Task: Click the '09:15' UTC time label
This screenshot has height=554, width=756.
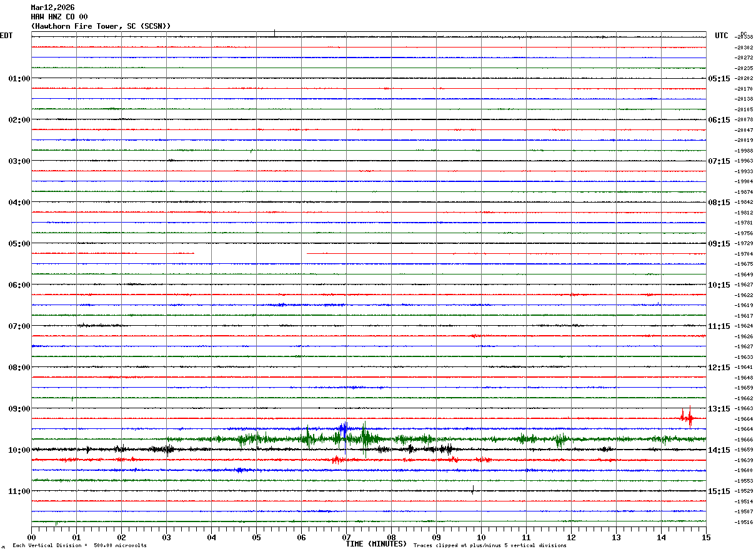Action: (719, 244)
